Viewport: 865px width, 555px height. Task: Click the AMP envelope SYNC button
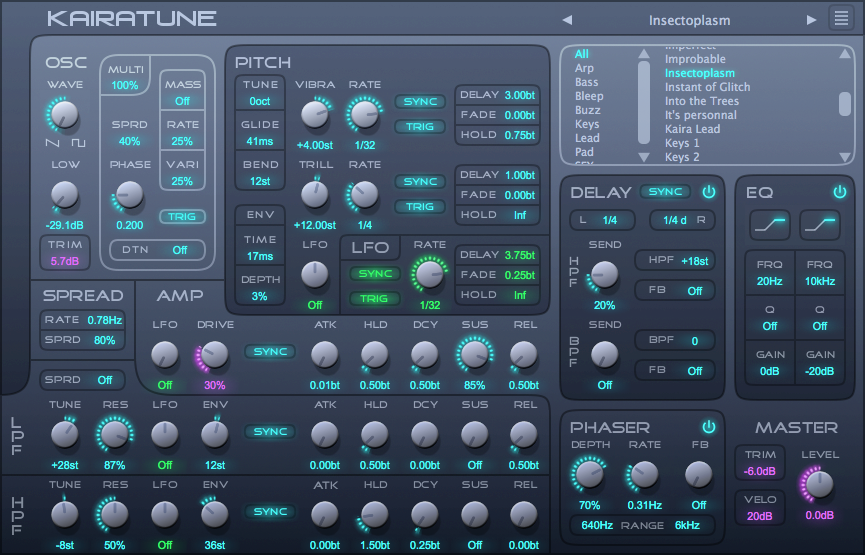pos(270,352)
